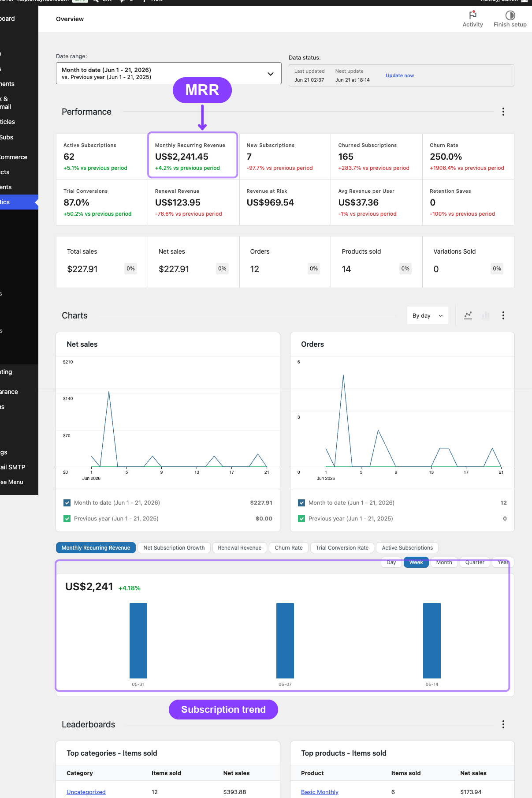Open the Subs sidebar menu item
Screen dimensions: 532x798
pos(19,137)
